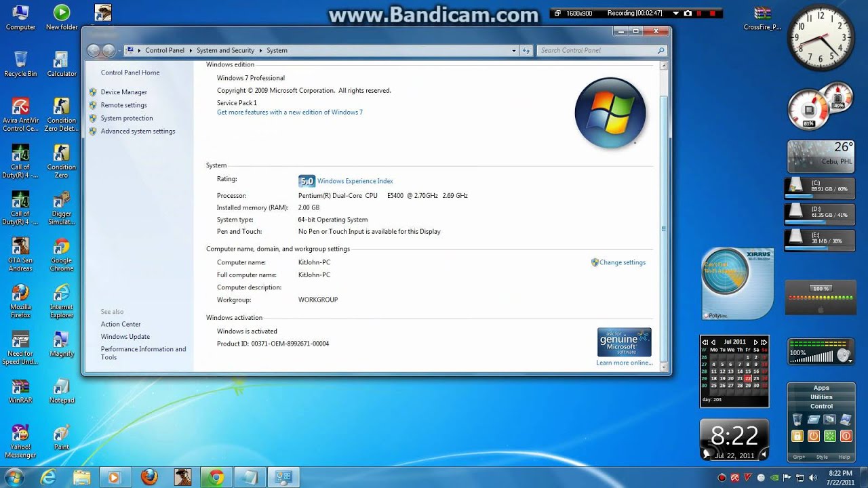Stop the Bandicam recording
The height and width of the screenshot is (488, 868).
(x=712, y=13)
